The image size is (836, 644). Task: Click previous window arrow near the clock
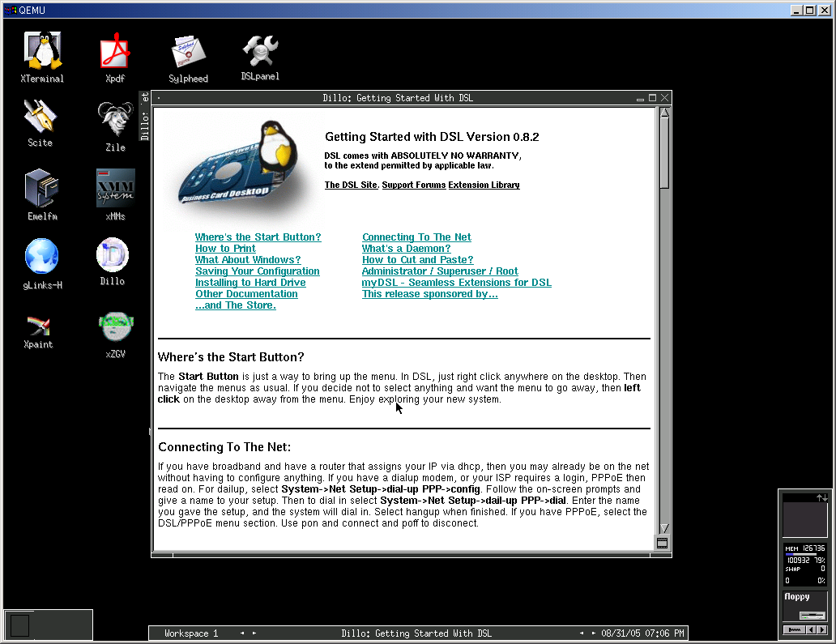(581, 633)
